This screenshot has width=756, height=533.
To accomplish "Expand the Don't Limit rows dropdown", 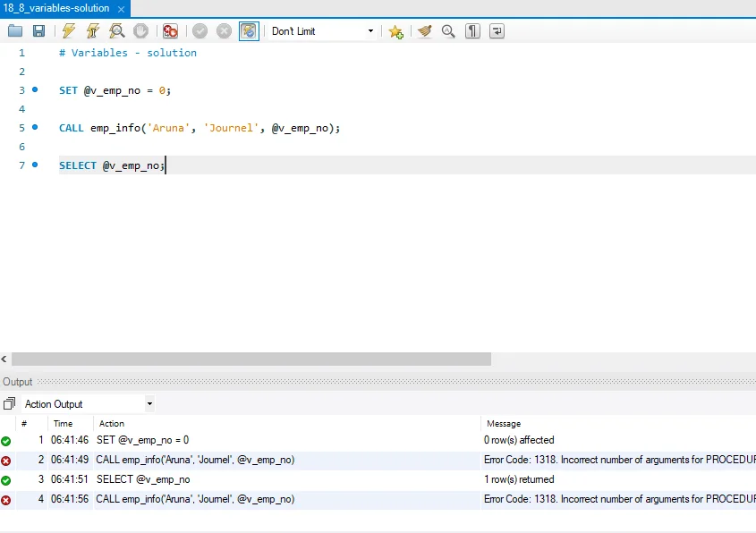I will [370, 31].
